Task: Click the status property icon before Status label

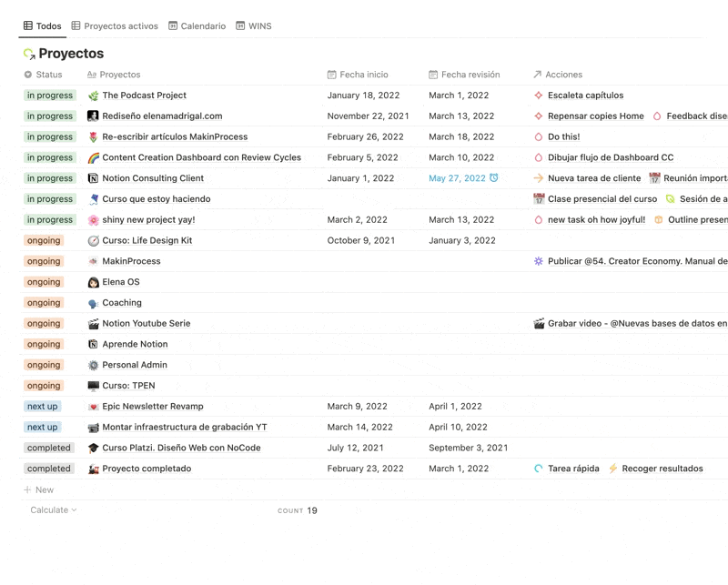Action: pyautogui.click(x=27, y=75)
